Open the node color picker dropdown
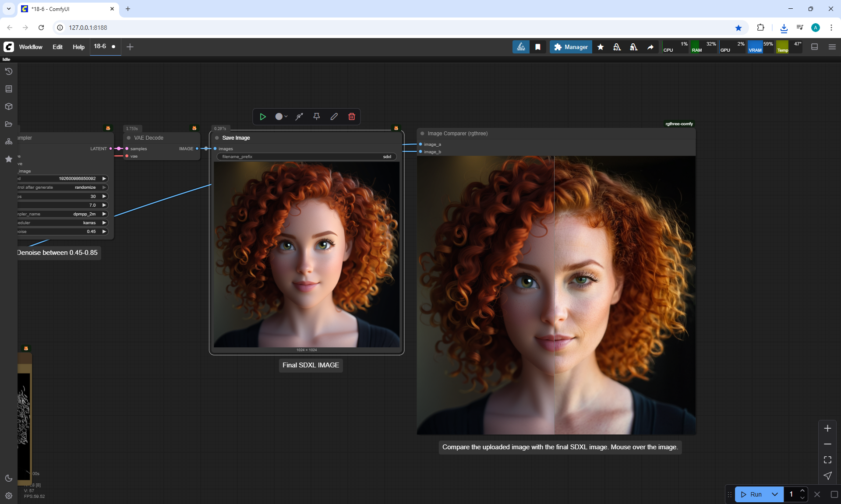841x504 pixels. click(281, 116)
